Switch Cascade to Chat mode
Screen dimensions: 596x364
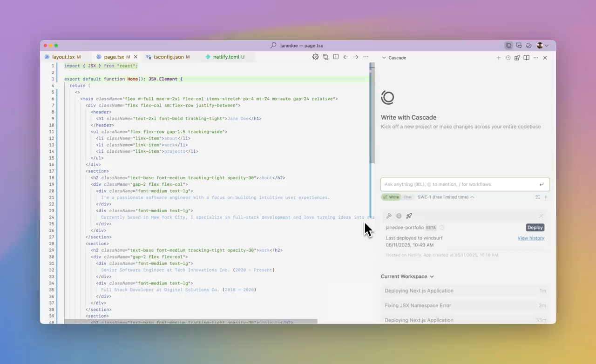pos(407,197)
